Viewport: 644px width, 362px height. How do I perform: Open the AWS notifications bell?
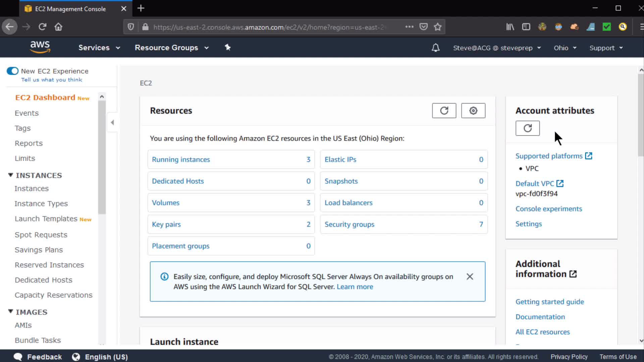[435, 48]
